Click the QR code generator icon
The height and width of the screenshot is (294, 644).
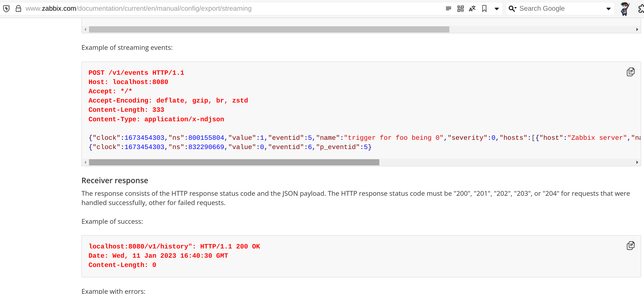tap(460, 9)
